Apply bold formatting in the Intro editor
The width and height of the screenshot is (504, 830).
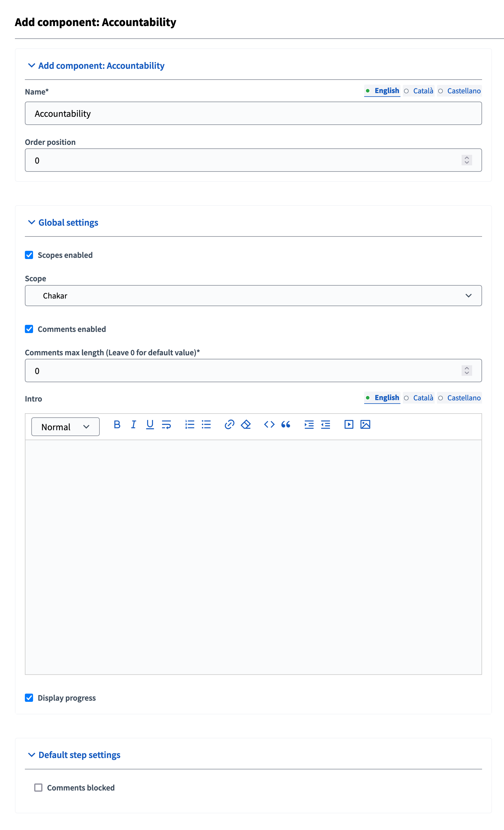(117, 424)
